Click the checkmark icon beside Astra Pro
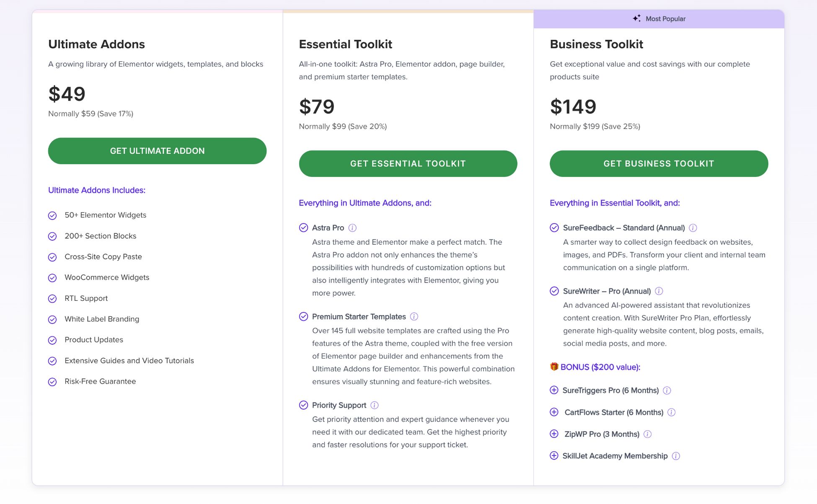Screen dimensions: 817x504 click(304, 227)
